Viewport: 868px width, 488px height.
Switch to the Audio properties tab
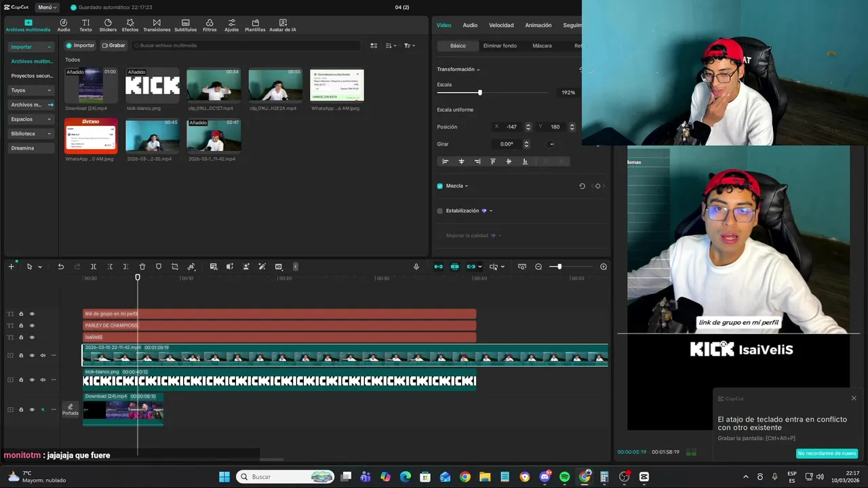pos(470,25)
